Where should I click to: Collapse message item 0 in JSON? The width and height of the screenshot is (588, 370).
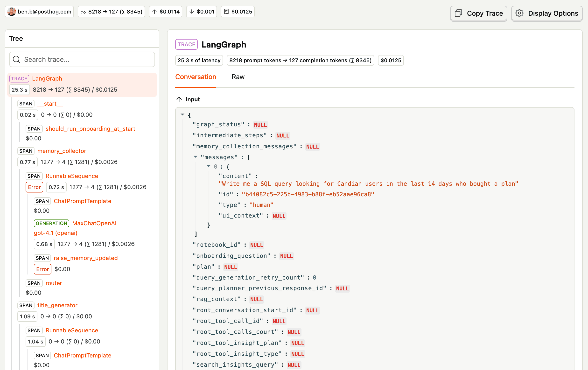[208, 166]
